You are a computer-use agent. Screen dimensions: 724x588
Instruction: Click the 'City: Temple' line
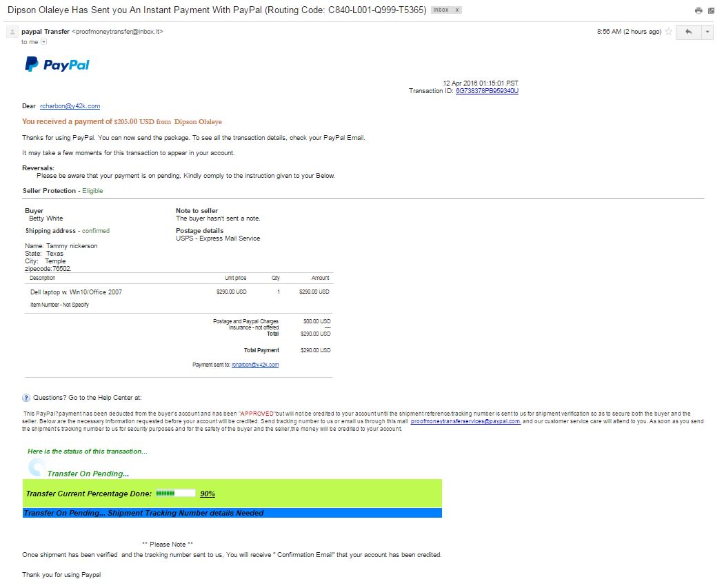coord(46,261)
